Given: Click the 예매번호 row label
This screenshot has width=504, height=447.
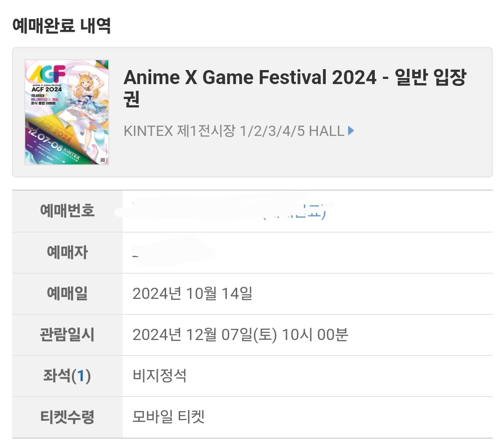Looking at the screenshot, I should tap(67, 211).
